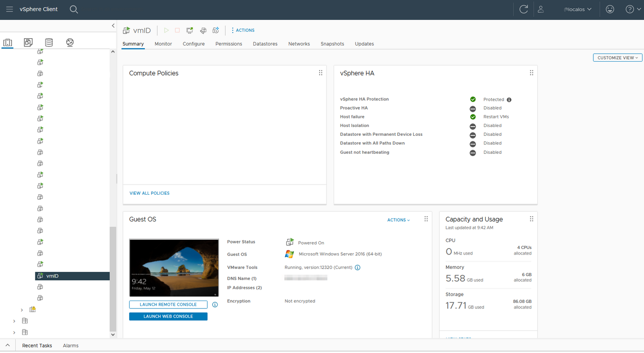Open the Help menu question mark
Viewport: 644px width, 353px height.
[630, 9]
